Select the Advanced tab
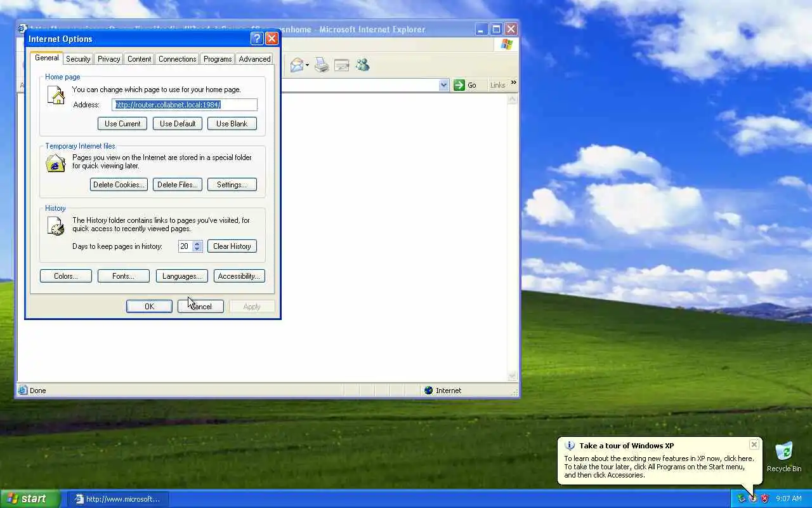 pyautogui.click(x=254, y=59)
